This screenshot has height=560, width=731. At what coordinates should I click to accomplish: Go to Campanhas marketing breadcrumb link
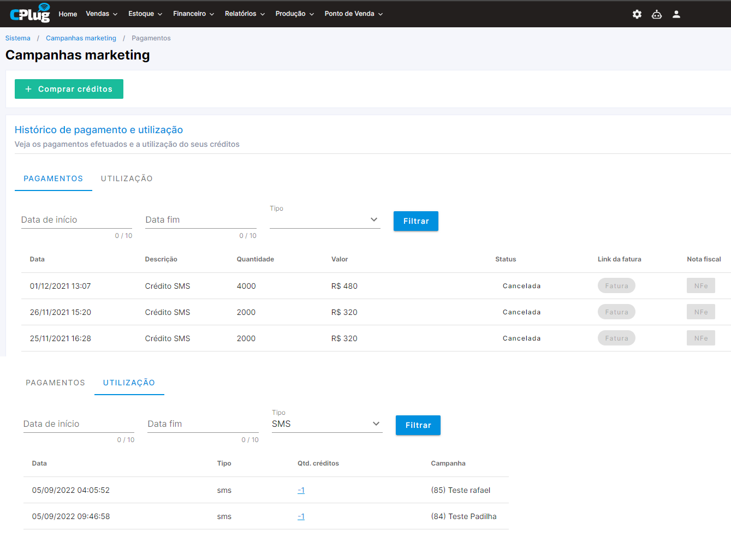coord(81,38)
